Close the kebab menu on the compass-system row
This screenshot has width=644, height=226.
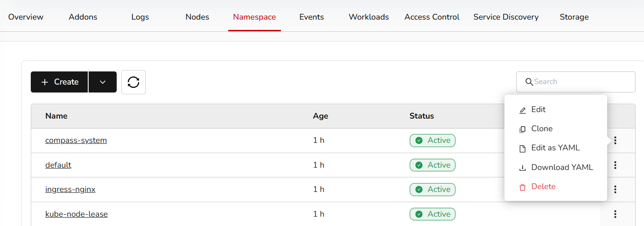pos(615,140)
